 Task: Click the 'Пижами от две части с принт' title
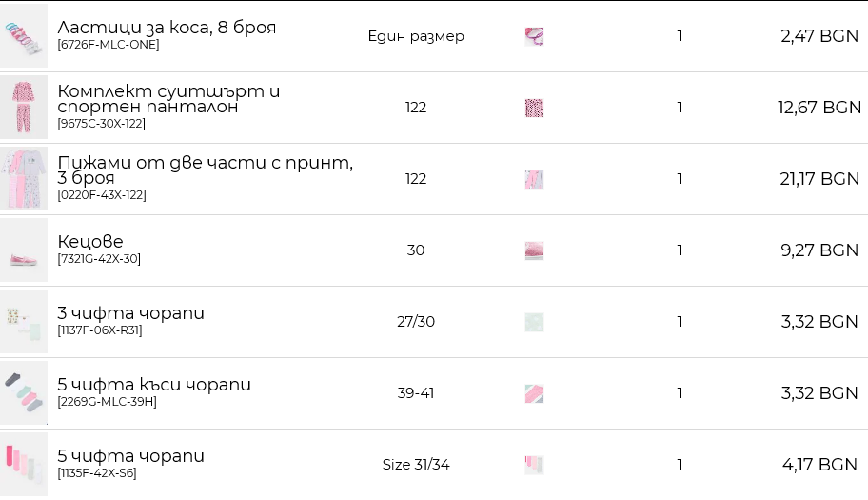[x=205, y=170]
